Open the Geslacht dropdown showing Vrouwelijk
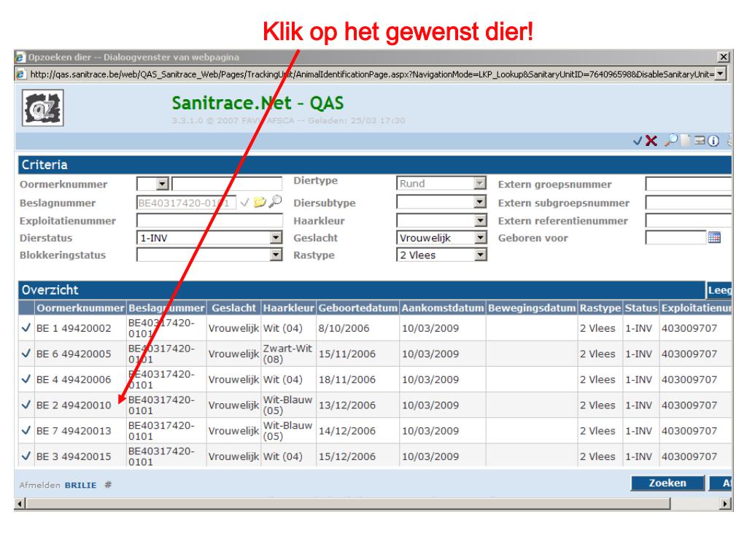Image resolution: width=747 pixels, height=560 pixels. point(480,237)
